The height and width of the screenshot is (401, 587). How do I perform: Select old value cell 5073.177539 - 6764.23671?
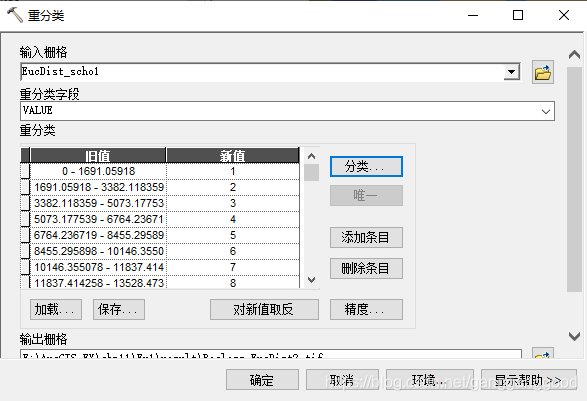pos(98,219)
